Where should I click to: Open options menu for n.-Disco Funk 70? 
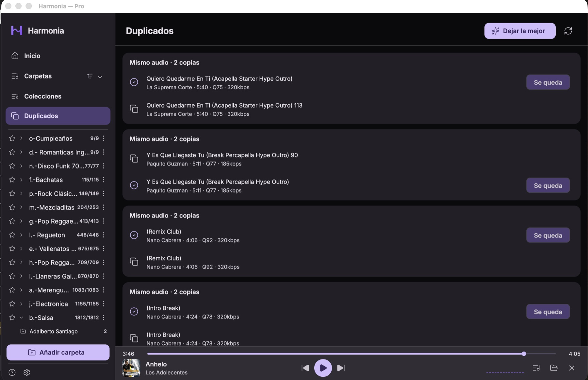(104, 166)
